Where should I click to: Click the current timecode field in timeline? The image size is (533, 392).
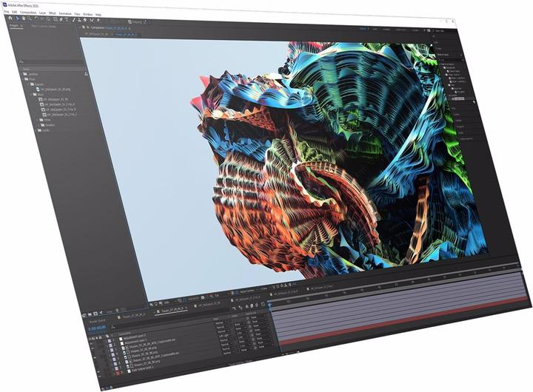point(98,329)
